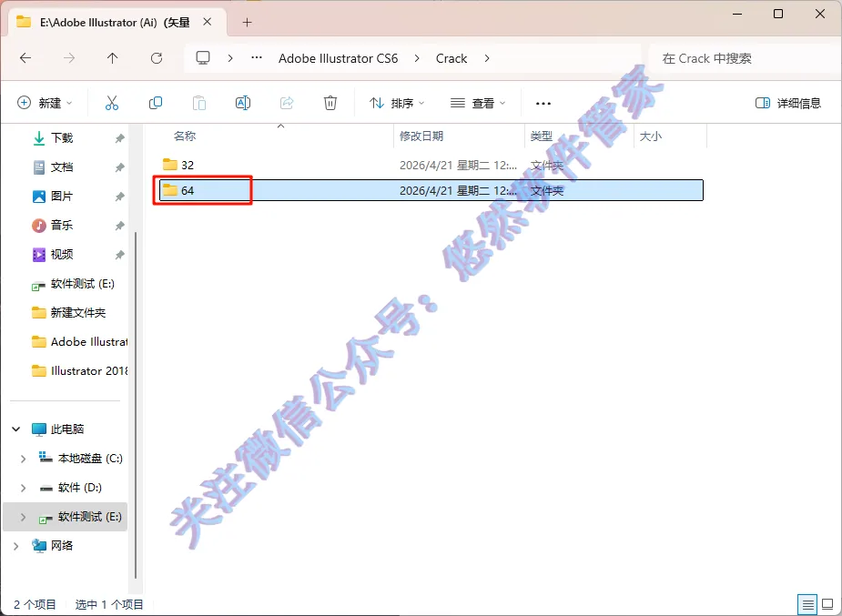
Task: Click the navigation pane scrollbar
Action: point(136,405)
